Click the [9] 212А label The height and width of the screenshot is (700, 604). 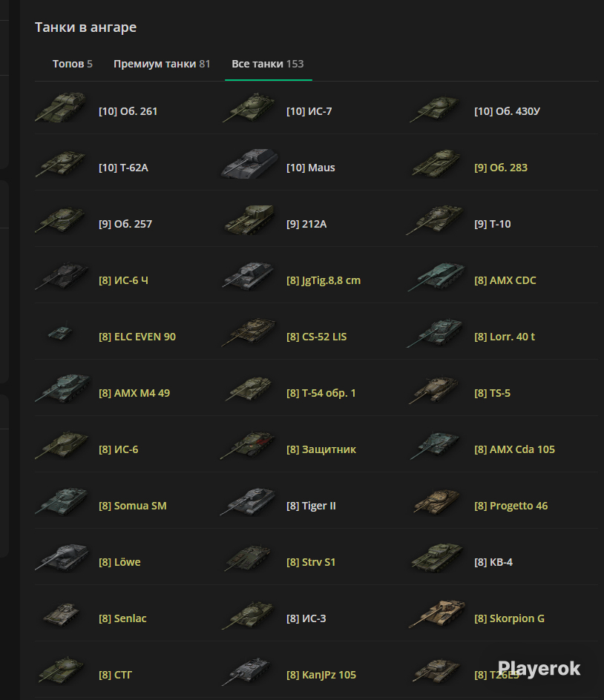tap(306, 224)
